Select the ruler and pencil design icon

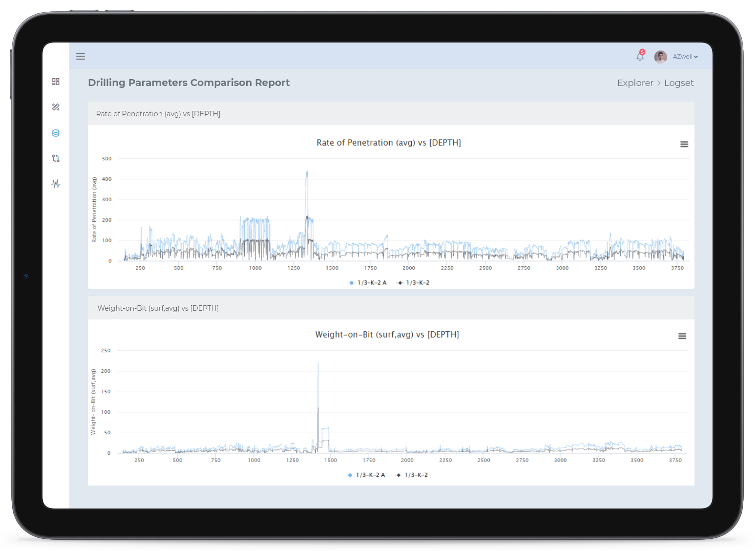56,107
